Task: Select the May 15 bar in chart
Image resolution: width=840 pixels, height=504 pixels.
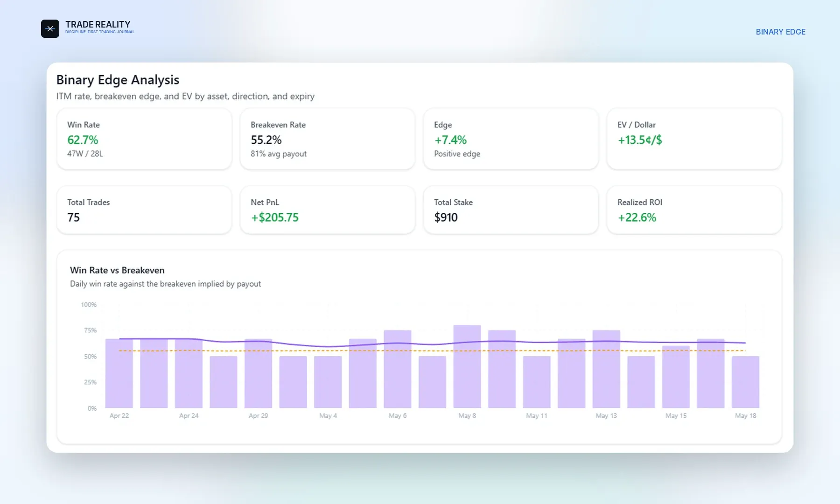Action: point(676,377)
